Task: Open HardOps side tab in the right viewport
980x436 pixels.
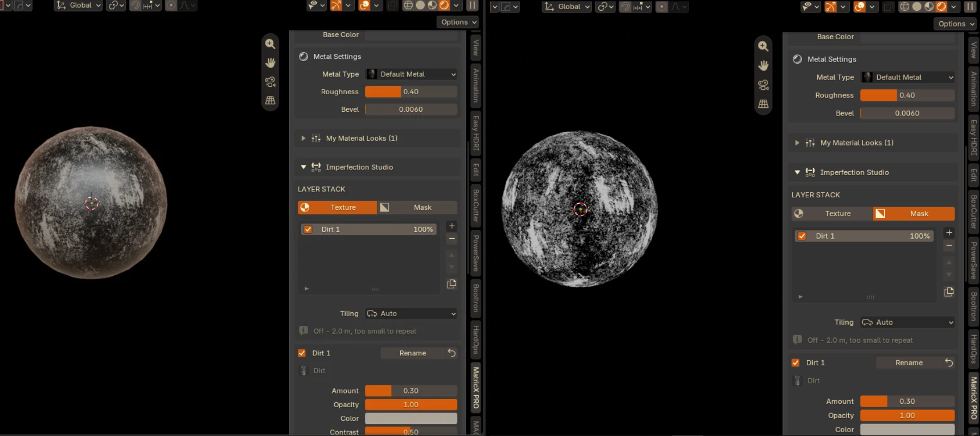Action: point(973,349)
